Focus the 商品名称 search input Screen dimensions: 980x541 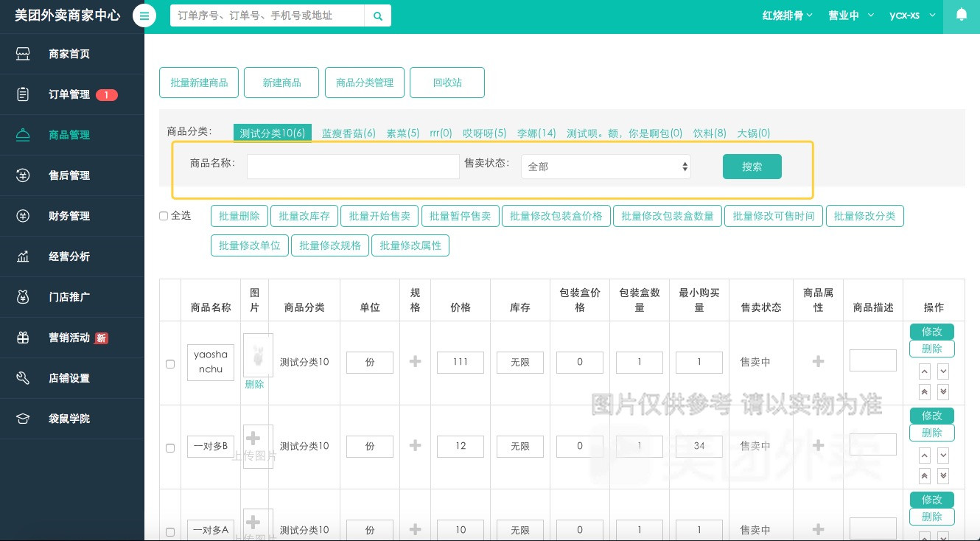(353, 167)
